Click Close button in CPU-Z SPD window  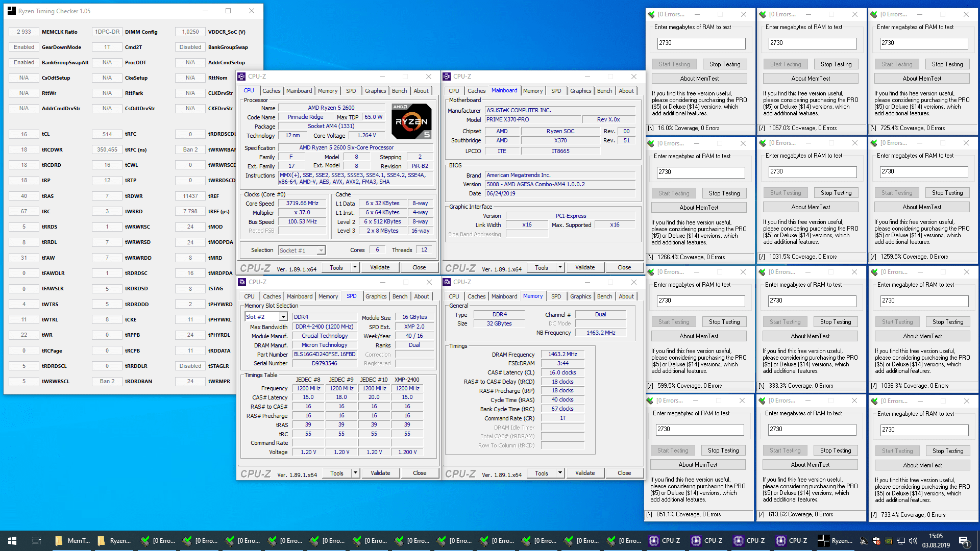coord(420,473)
